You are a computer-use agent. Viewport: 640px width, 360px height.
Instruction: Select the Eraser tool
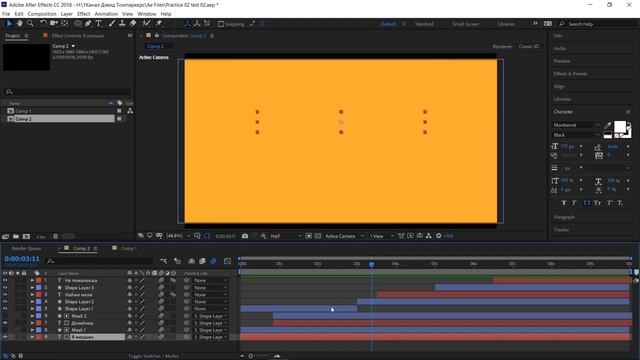(x=133, y=24)
